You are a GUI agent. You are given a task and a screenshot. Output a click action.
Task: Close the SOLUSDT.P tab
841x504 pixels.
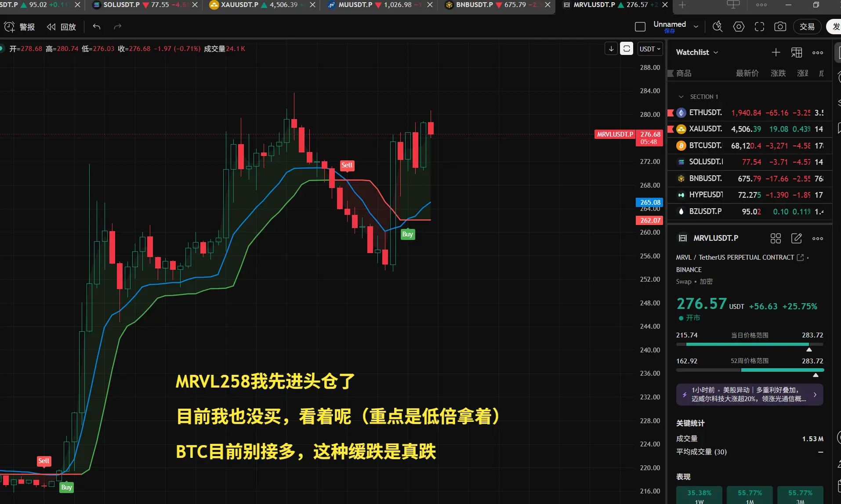pyautogui.click(x=195, y=5)
